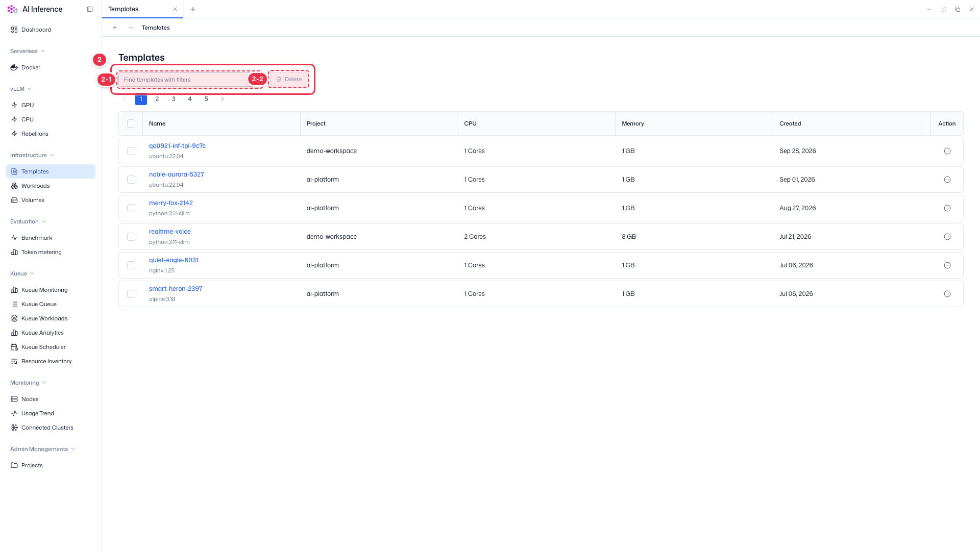Image resolution: width=980 pixels, height=551 pixels.
Task: Open the realtime-voice template link
Action: (x=169, y=232)
